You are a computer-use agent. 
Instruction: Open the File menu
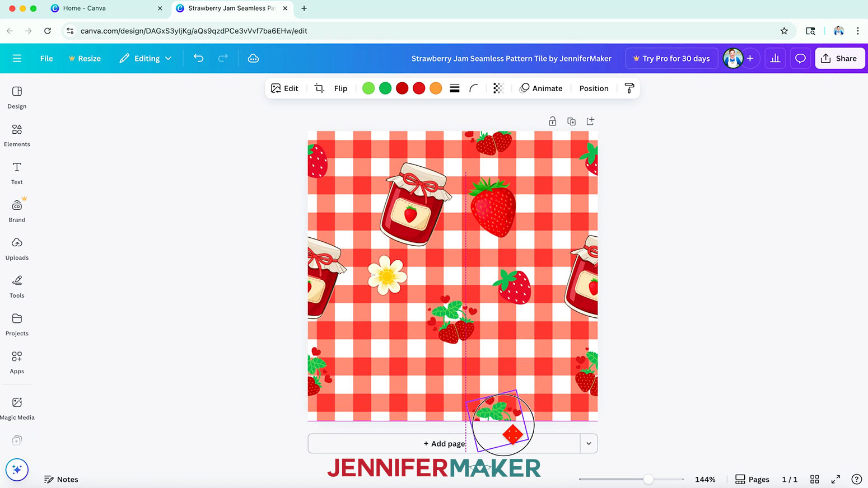coord(46,58)
